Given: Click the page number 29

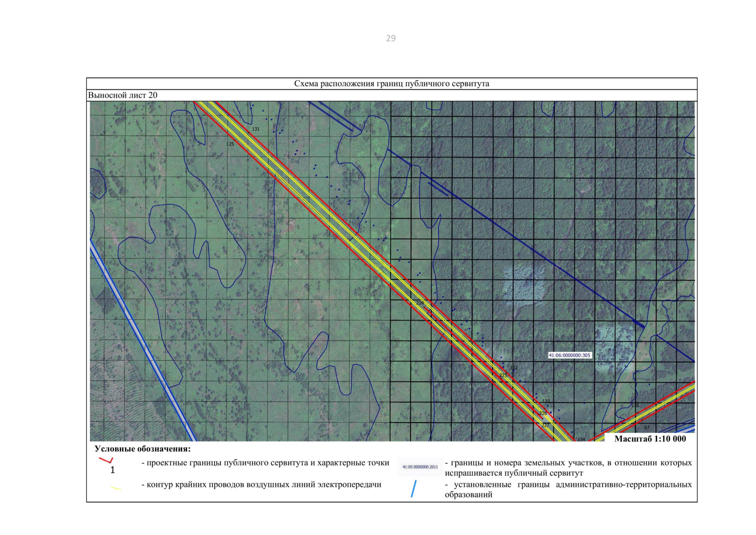Looking at the screenshot, I should pos(391,38).
